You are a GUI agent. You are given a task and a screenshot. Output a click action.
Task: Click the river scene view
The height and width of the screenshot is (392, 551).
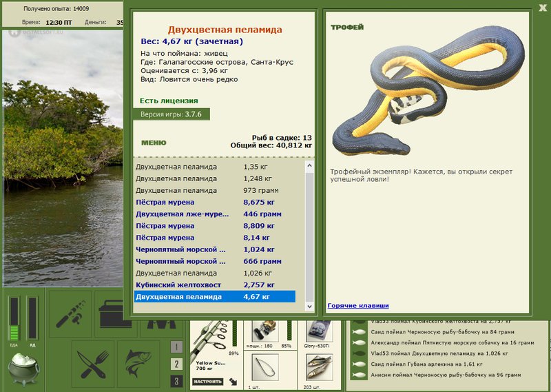pyautogui.click(x=63, y=158)
